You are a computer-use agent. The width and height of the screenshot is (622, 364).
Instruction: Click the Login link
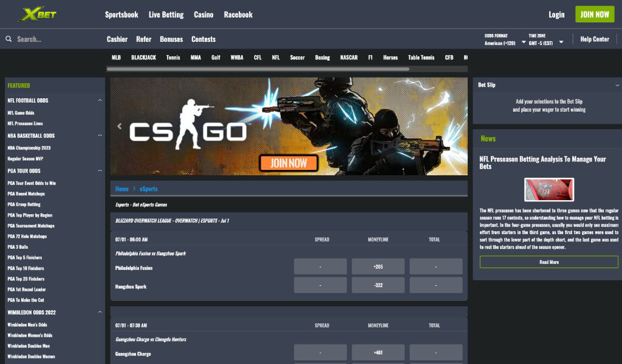(556, 15)
